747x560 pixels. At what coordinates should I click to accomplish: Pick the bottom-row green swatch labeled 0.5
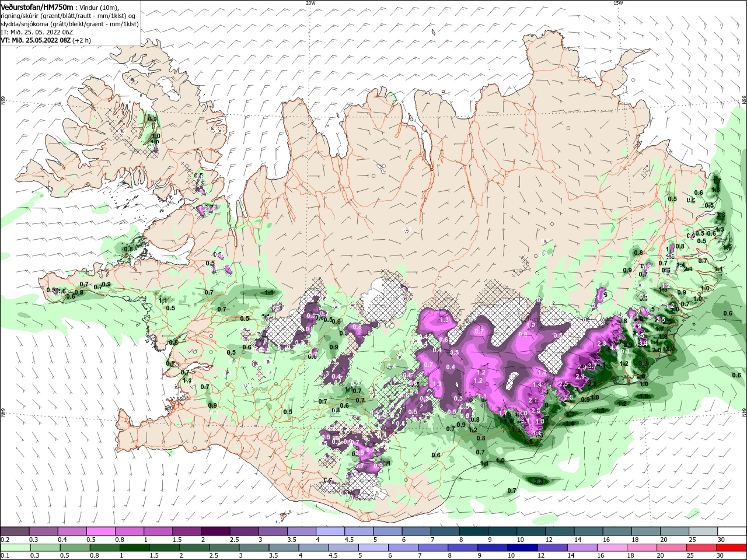tap(75, 548)
